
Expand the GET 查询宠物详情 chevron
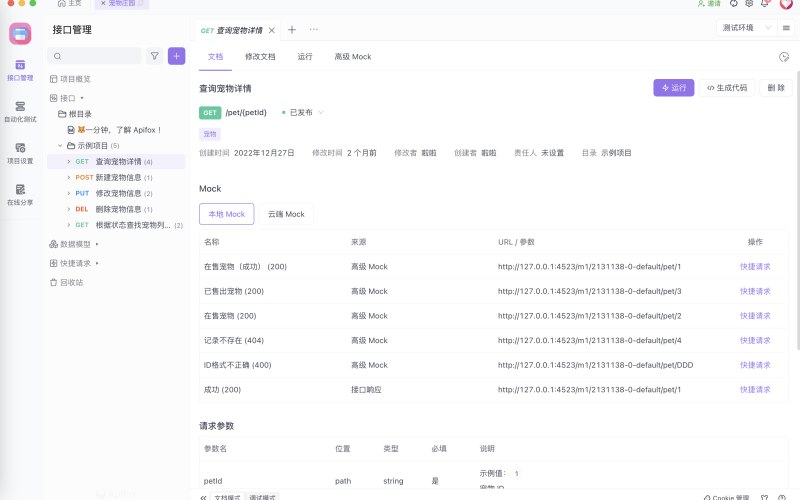tap(69, 161)
